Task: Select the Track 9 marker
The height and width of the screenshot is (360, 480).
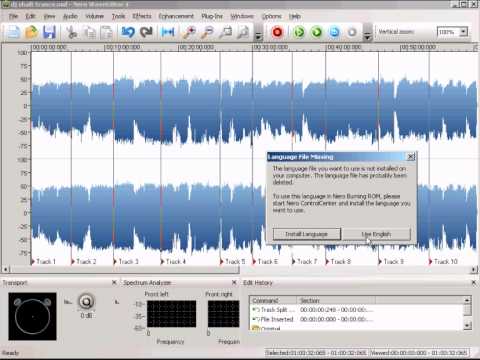Action: tap(391, 262)
